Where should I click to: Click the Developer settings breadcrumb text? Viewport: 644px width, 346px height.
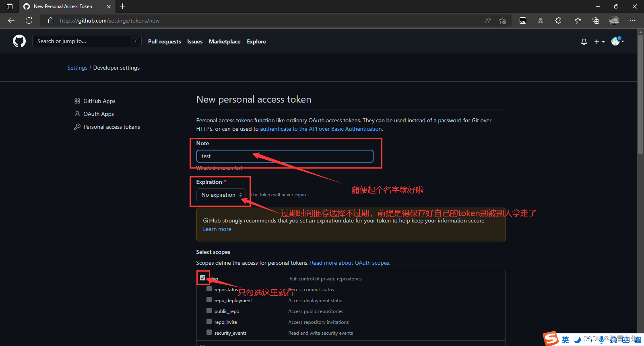(x=116, y=68)
